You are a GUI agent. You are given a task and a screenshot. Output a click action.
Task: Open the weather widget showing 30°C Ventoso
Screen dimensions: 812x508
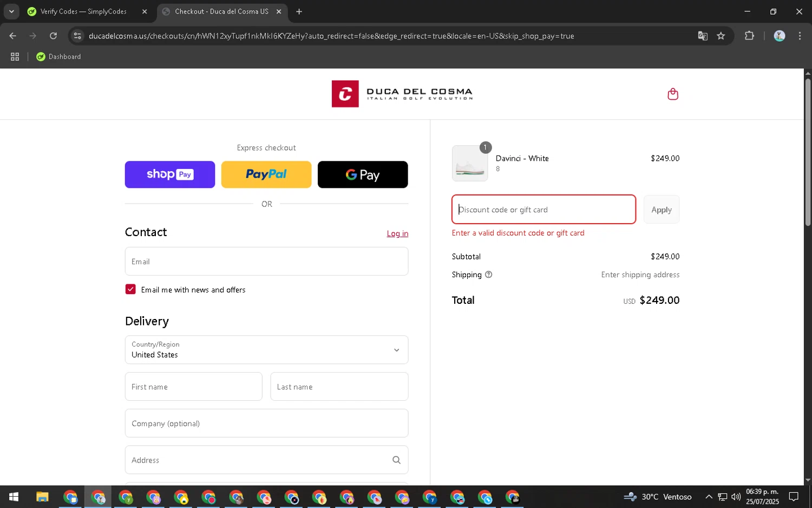click(x=658, y=497)
